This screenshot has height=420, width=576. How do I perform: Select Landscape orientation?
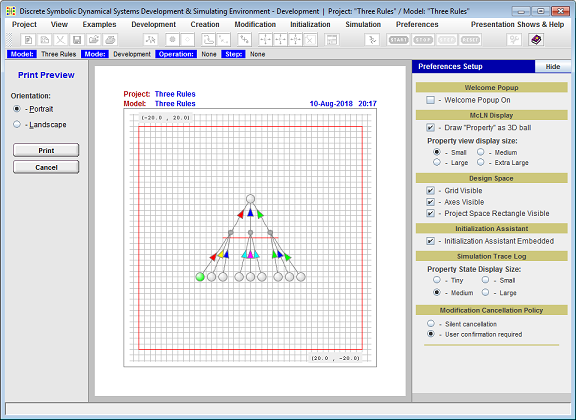click(x=17, y=125)
